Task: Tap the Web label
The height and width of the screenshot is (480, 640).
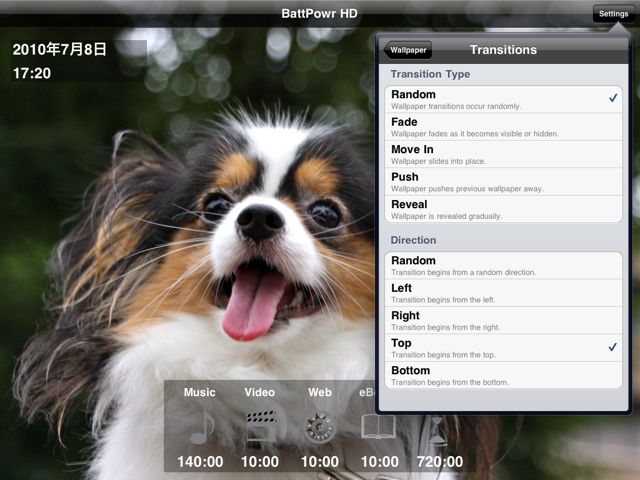Action: 320,392
